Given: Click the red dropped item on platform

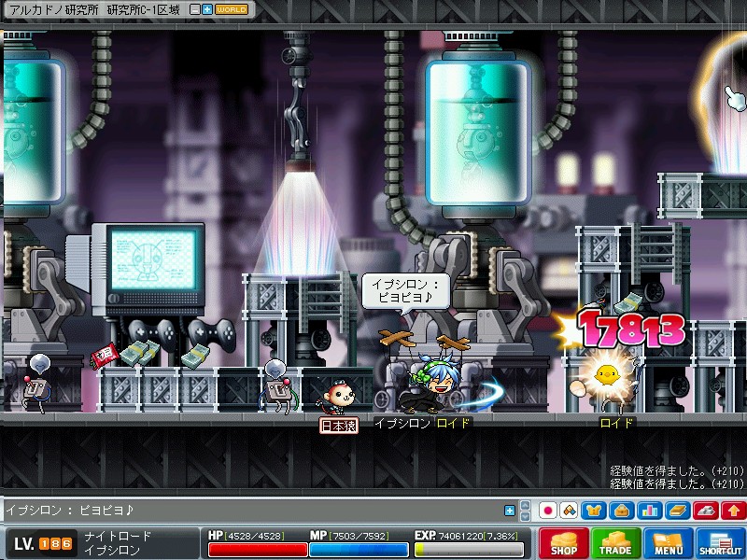Looking at the screenshot, I should pyautogui.click(x=105, y=356).
